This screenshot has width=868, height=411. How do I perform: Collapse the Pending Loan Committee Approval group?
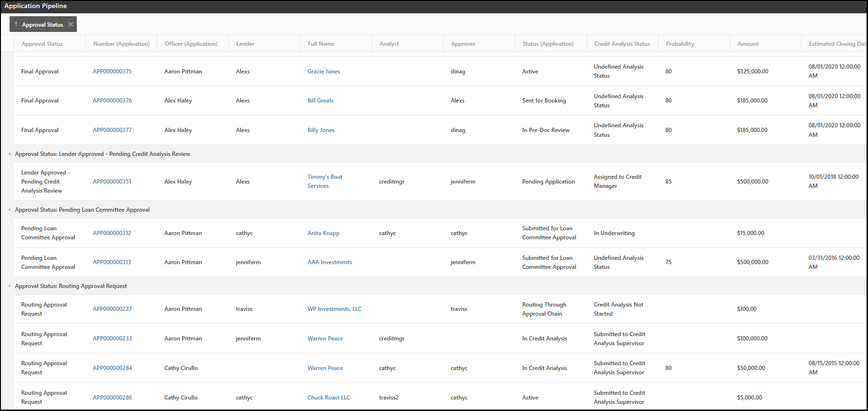click(x=9, y=210)
